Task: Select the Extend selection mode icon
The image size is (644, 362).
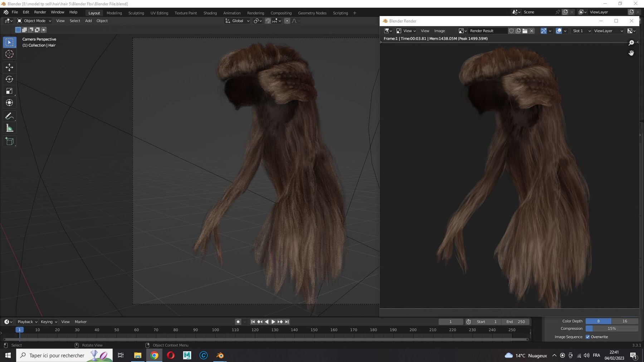Action: coord(24,30)
